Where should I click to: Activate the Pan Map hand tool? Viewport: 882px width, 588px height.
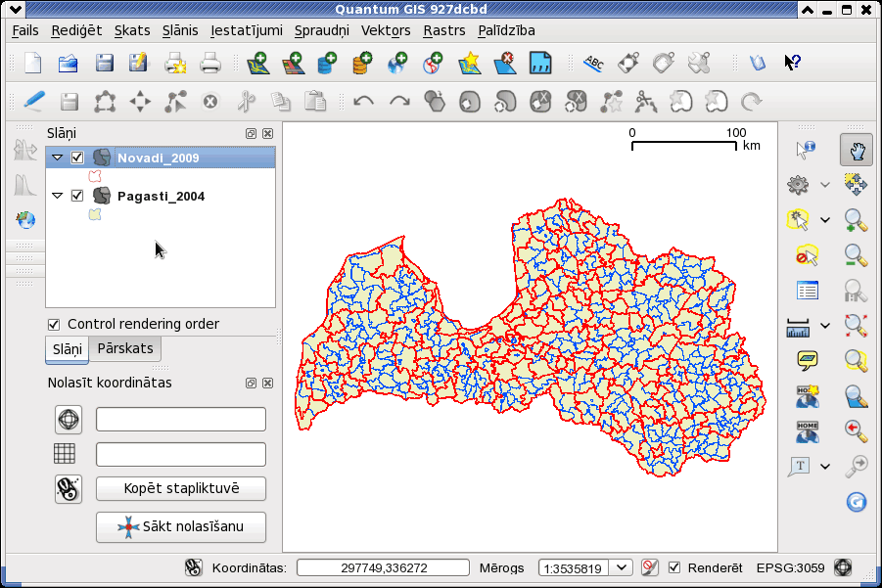tap(857, 150)
